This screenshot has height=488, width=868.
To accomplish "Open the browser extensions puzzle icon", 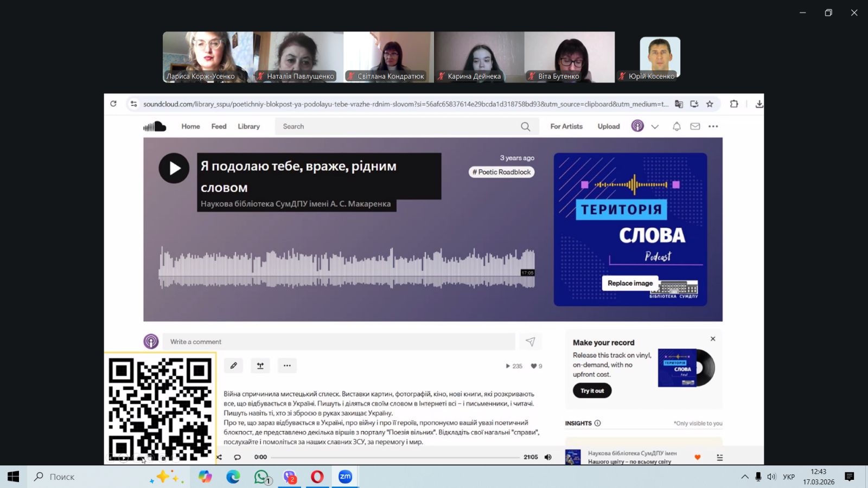I will pyautogui.click(x=734, y=104).
